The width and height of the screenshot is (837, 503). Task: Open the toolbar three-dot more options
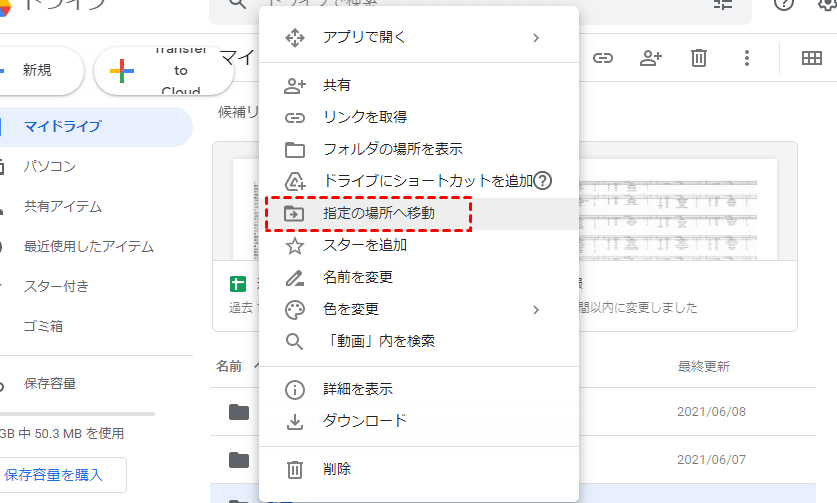[747, 58]
